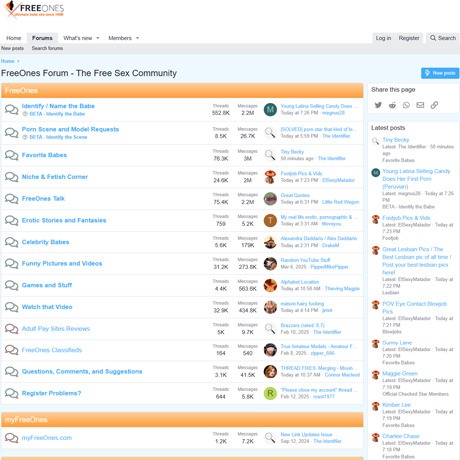The width and height of the screenshot is (460, 460).
Task: Open BETA - Identify the Scene subforum
Action: pyautogui.click(x=58, y=137)
